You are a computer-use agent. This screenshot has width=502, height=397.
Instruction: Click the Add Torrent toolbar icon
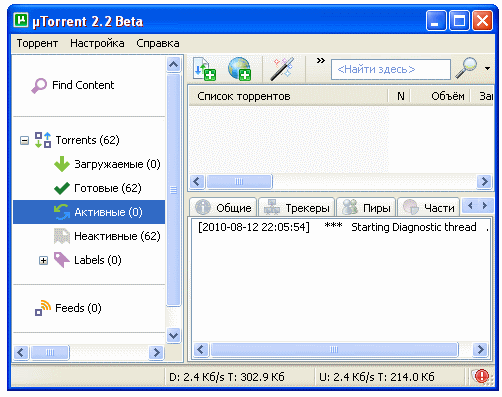click(x=204, y=69)
